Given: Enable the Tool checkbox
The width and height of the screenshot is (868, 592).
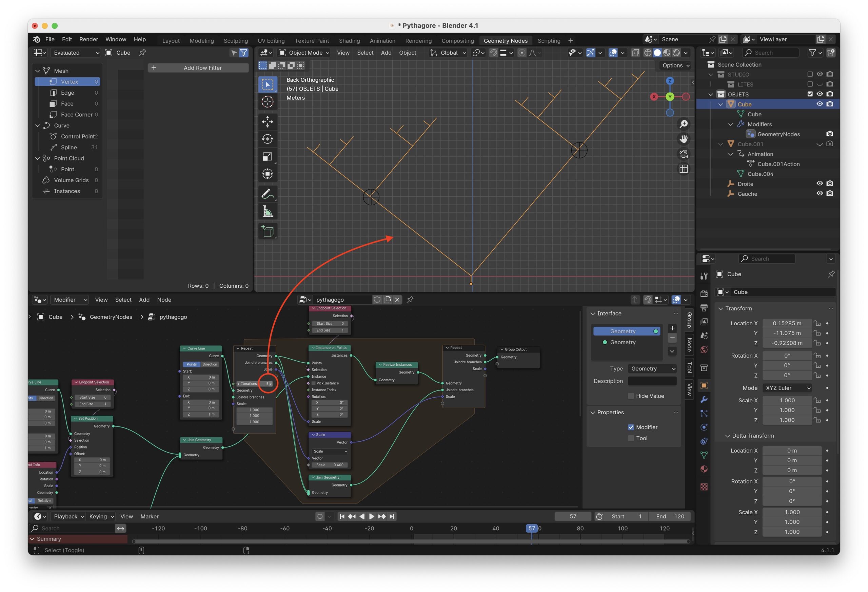Looking at the screenshot, I should tap(631, 438).
